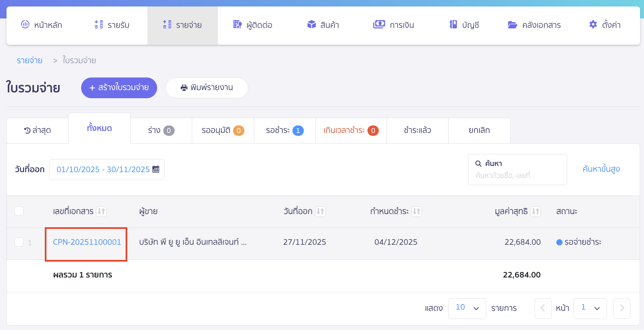Open settings via the gear icon

coord(593,25)
